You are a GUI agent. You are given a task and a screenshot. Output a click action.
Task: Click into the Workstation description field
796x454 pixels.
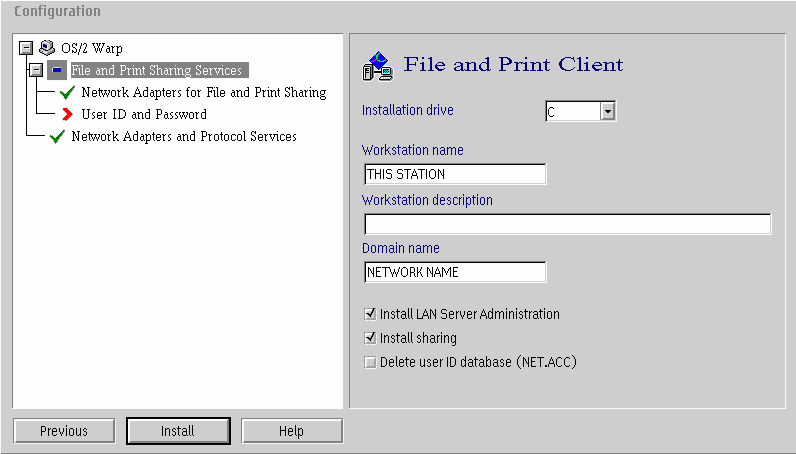(568, 224)
